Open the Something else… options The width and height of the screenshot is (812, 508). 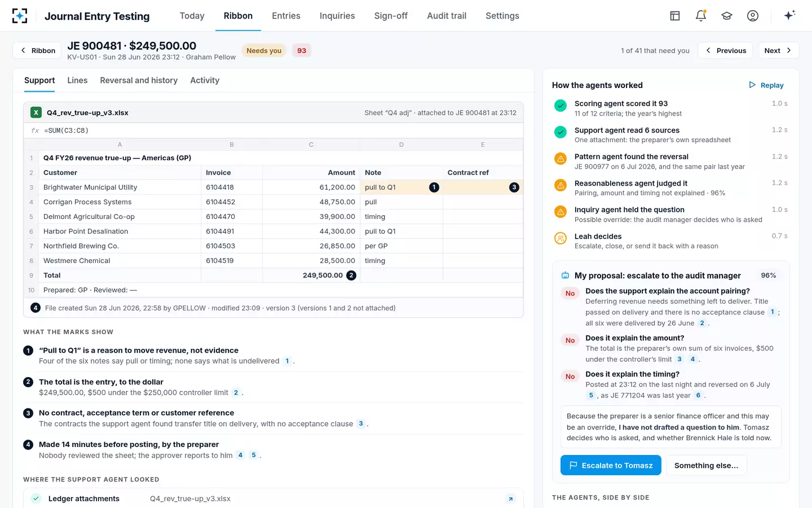point(706,465)
